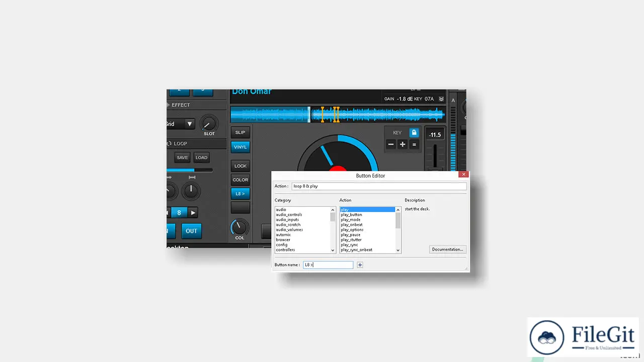Select automix category
The height and width of the screenshot is (362, 644).
(x=302, y=235)
